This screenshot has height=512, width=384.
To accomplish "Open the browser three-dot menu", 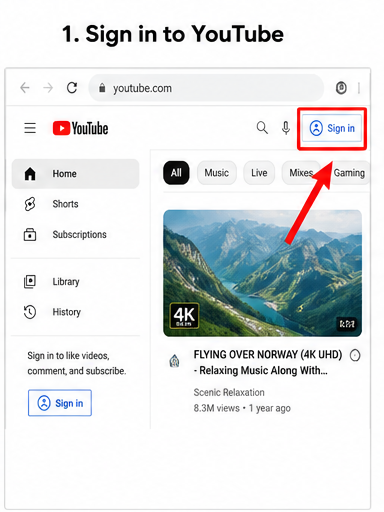I will point(359,88).
